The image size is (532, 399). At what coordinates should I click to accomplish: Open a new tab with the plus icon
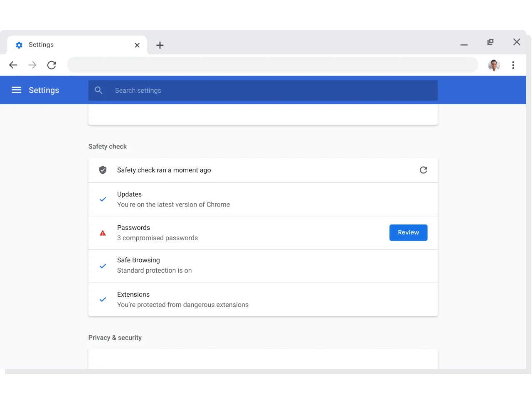pos(160,45)
